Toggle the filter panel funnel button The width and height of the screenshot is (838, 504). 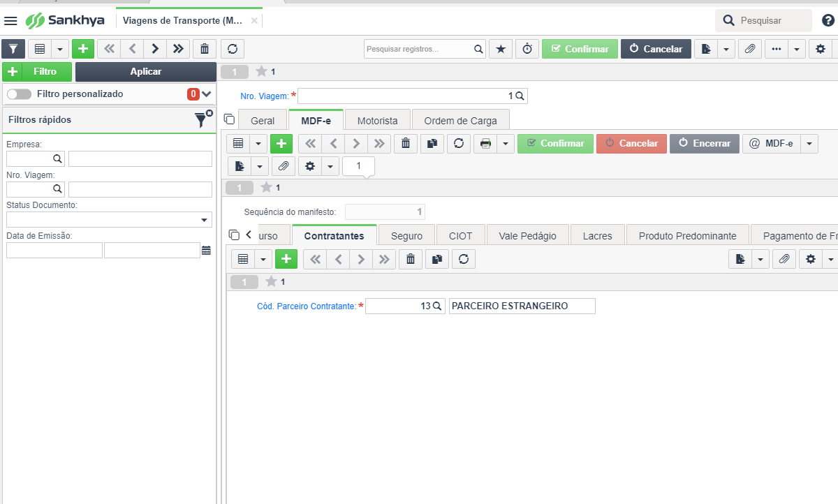pyautogui.click(x=13, y=49)
